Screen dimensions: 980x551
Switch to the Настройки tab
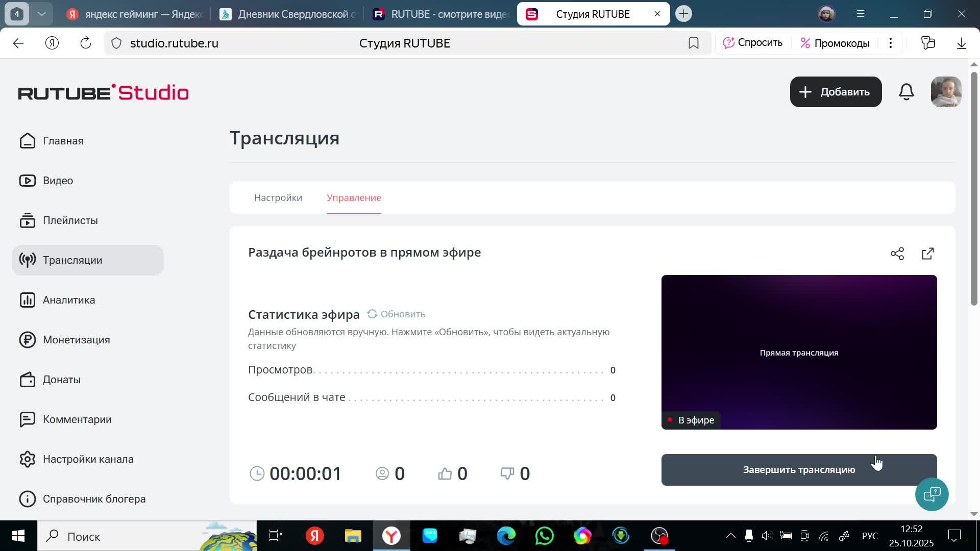(278, 197)
